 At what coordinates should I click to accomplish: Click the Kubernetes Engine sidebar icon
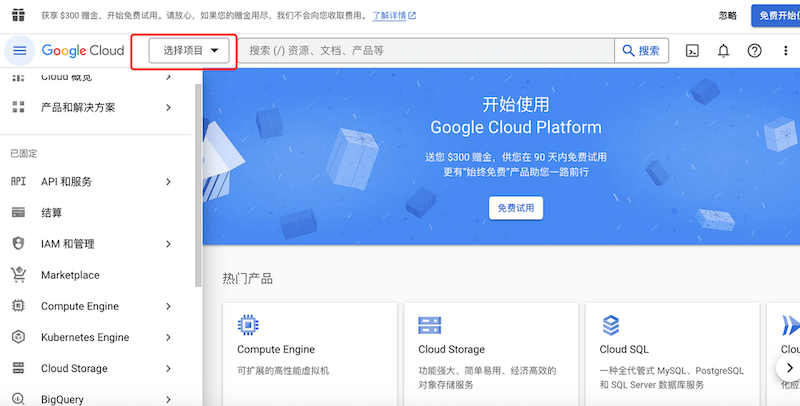click(x=18, y=338)
